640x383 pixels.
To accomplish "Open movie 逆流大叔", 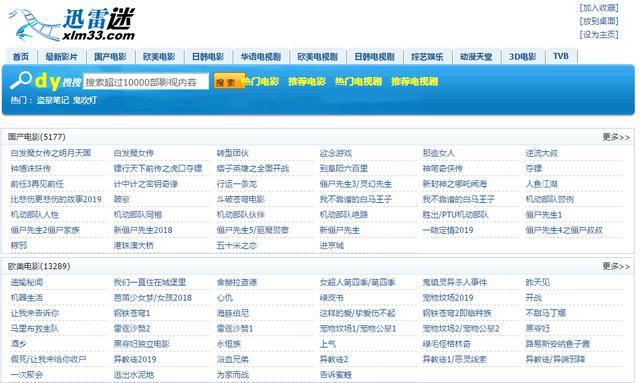I will (x=542, y=153).
